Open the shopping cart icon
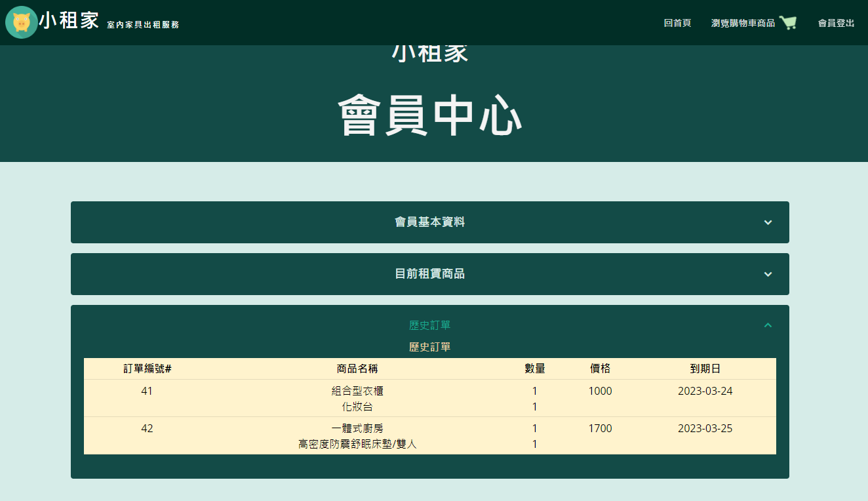Viewport: 868px width, 501px height. 788,22
